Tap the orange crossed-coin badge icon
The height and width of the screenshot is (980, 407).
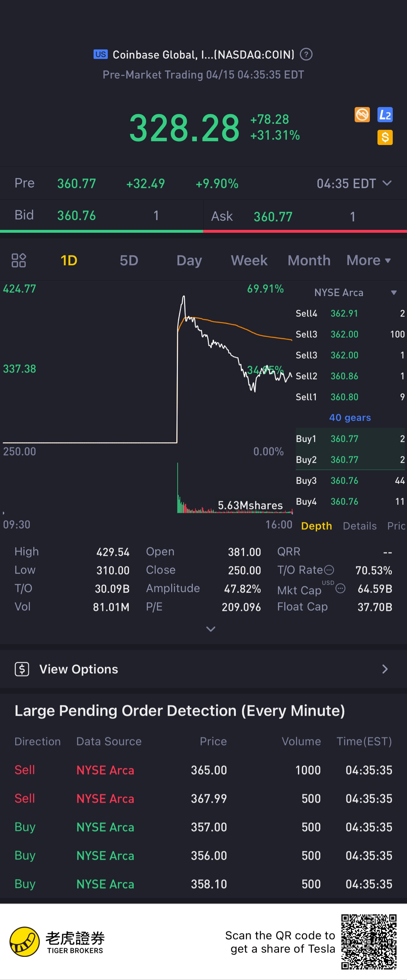point(362,115)
